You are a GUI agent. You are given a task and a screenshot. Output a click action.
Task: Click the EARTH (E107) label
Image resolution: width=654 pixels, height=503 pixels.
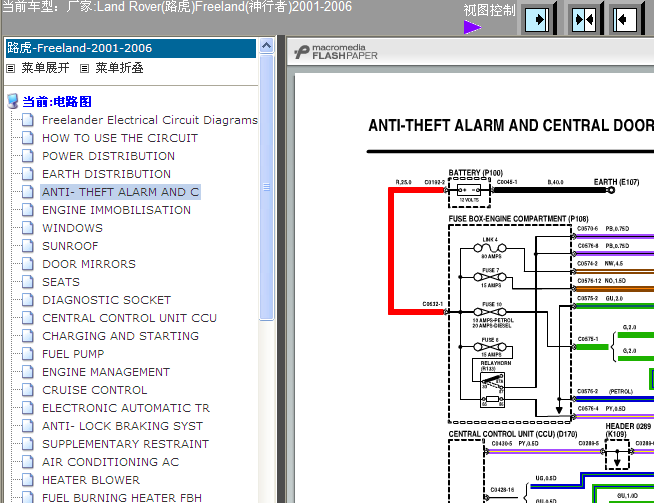(616, 182)
